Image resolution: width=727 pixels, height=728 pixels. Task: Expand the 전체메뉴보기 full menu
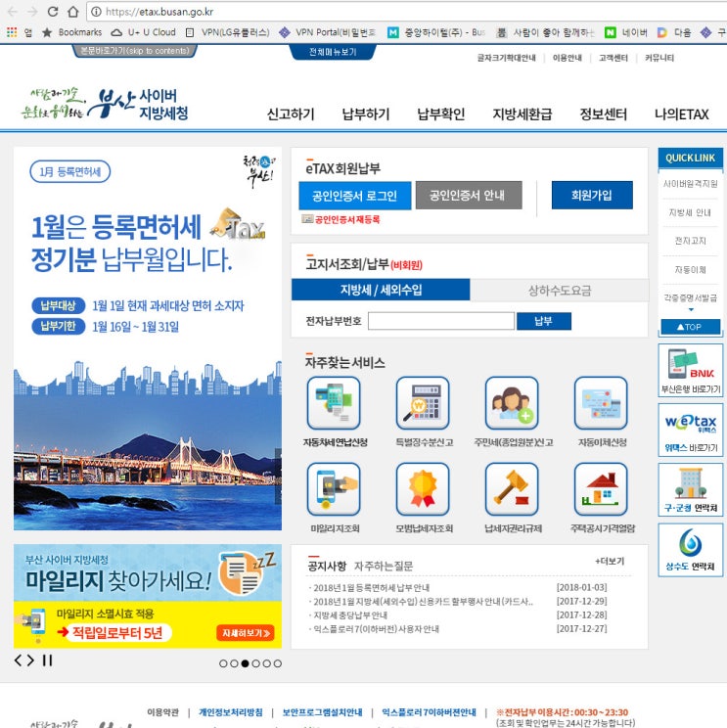(x=333, y=52)
